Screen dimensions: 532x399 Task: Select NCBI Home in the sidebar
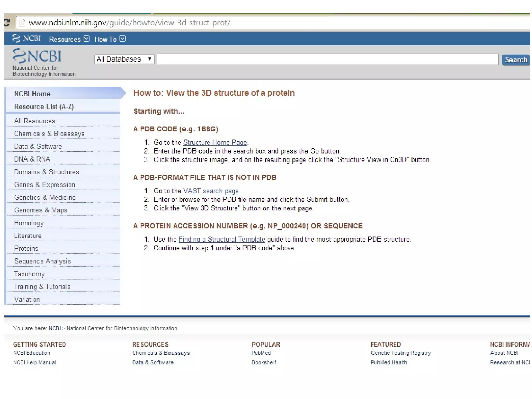pyautogui.click(x=32, y=94)
